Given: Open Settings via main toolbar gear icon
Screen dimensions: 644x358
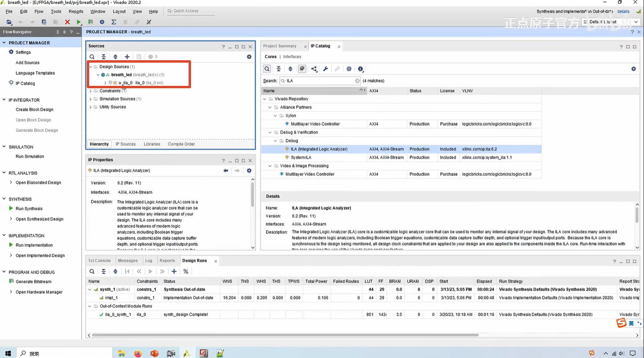Looking at the screenshot, I should pyautogui.click(x=102, y=22).
